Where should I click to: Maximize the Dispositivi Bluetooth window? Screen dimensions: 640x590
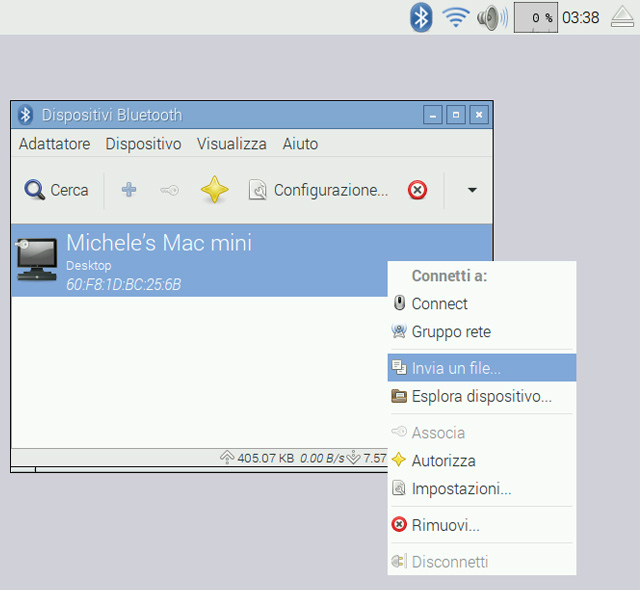click(456, 115)
